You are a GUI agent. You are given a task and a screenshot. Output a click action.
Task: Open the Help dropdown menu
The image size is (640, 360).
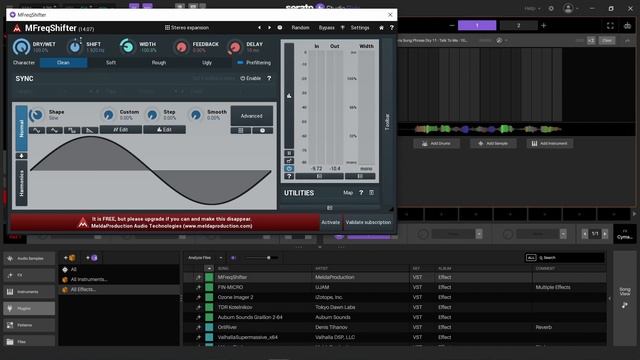pos(532,9)
